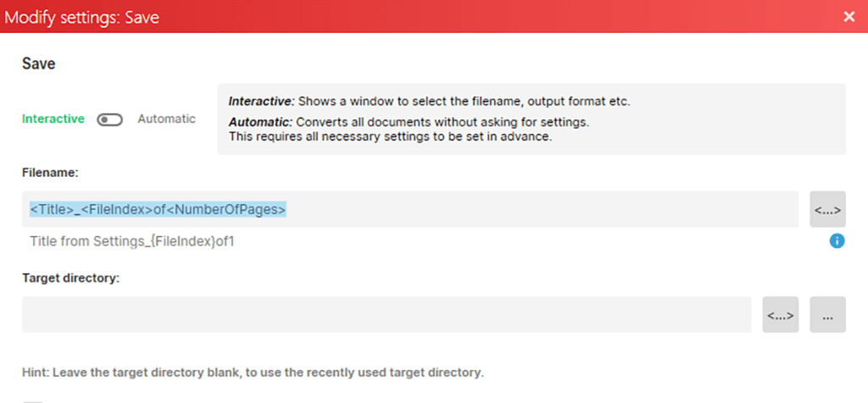Click the 'Target directory:' field label
The width and height of the screenshot is (868, 403).
[70, 278]
